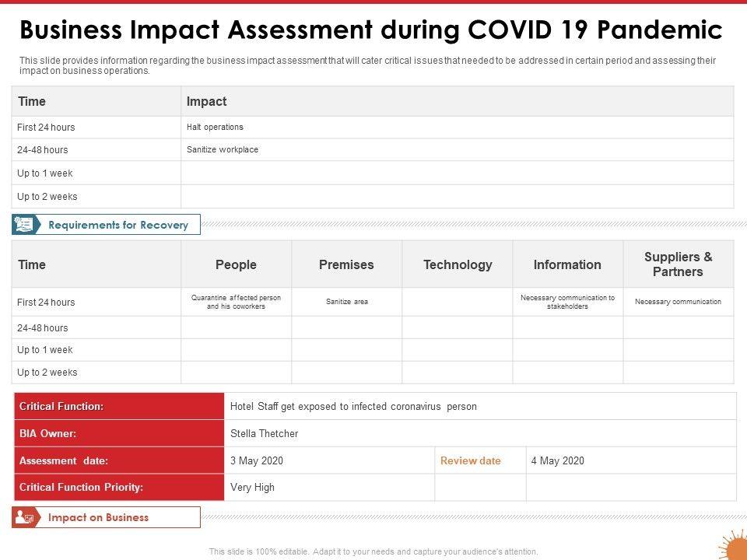Click the red "Critical Function:" label

coord(61,406)
